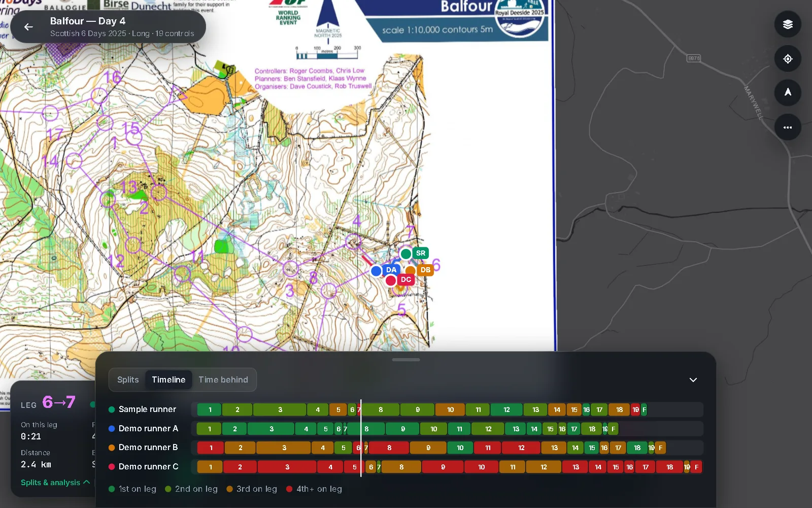Click the Demo runner A name
Screen dimensions: 812x508
click(x=148, y=429)
